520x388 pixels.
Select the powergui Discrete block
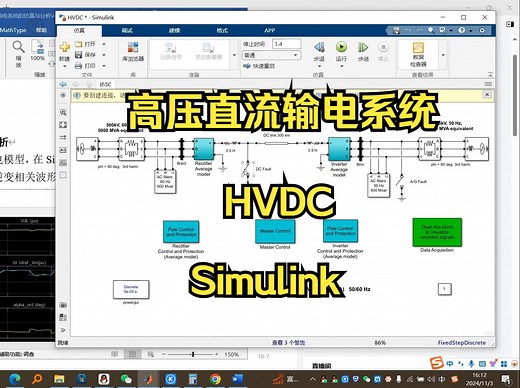(131, 289)
